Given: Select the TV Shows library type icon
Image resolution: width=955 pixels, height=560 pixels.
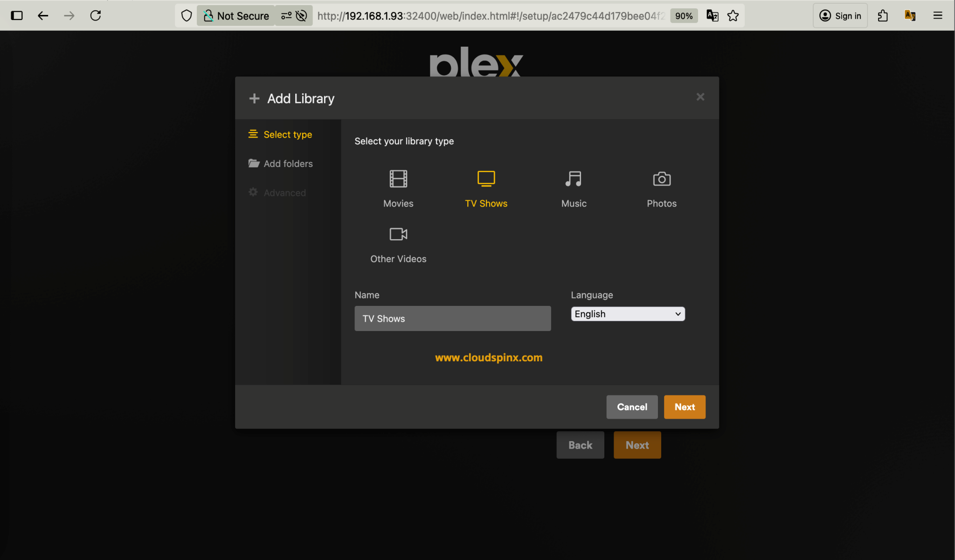Looking at the screenshot, I should click(485, 179).
